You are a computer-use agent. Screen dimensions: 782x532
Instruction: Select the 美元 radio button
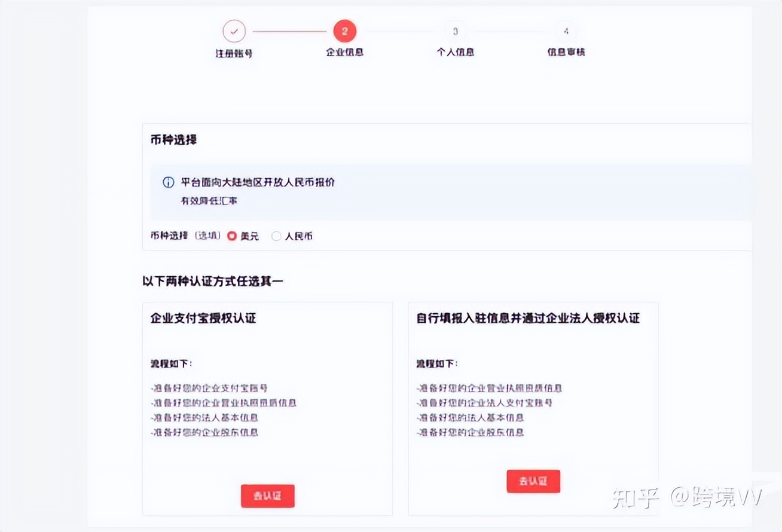[x=232, y=236]
